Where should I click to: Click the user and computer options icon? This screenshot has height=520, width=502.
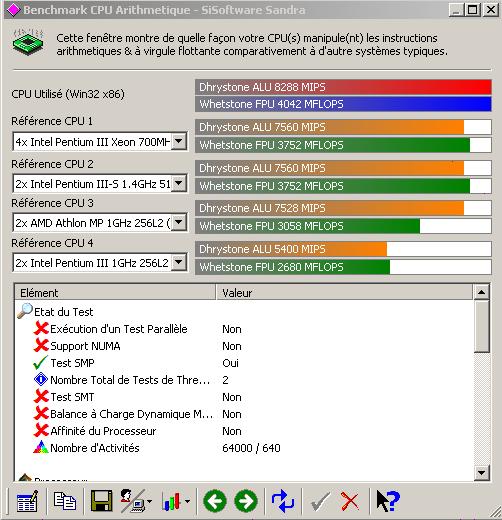[133, 501]
